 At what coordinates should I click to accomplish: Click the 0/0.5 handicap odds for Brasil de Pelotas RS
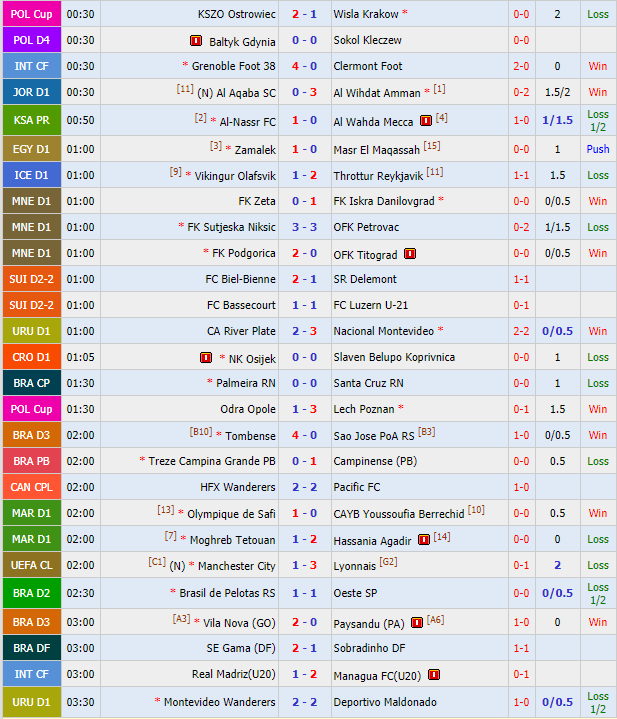pos(557,593)
